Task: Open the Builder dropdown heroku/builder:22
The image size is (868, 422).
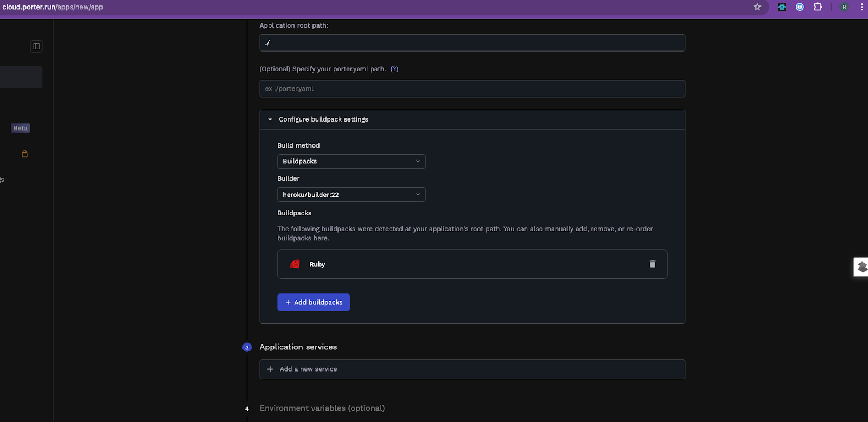Action: [x=352, y=194]
